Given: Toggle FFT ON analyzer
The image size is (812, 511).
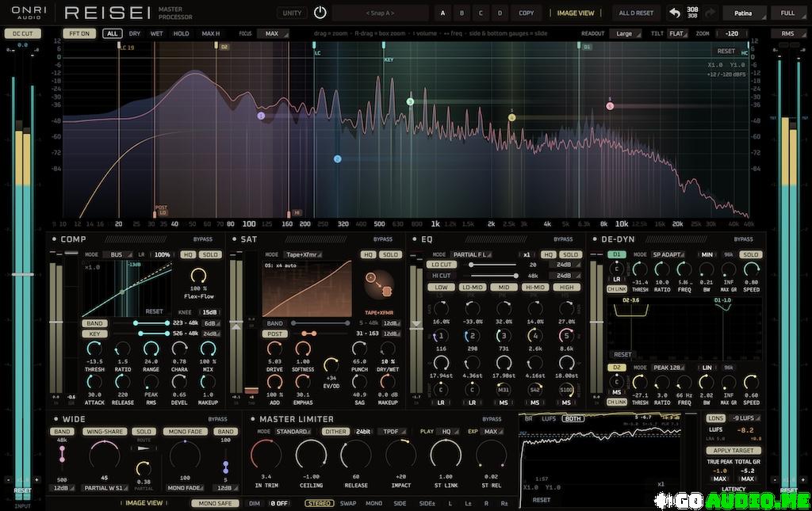Looking at the screenshot, I should click(x=79, y=33).
